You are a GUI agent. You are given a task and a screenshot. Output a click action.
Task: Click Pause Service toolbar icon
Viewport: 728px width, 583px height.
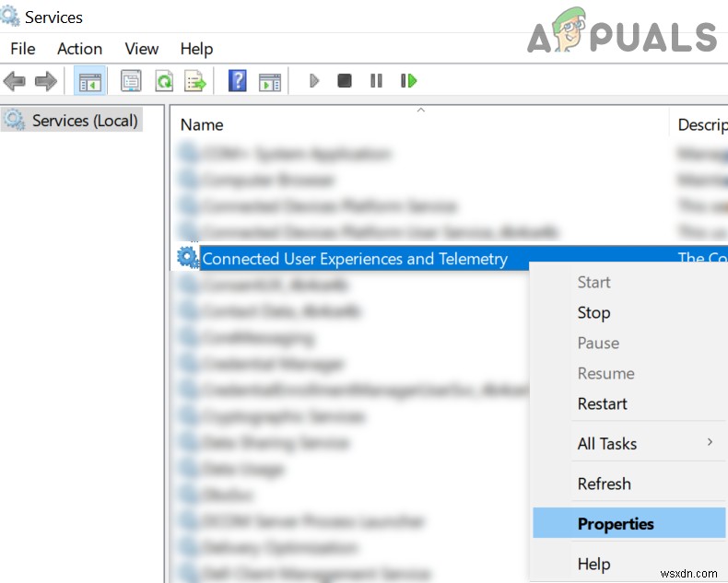377,81
